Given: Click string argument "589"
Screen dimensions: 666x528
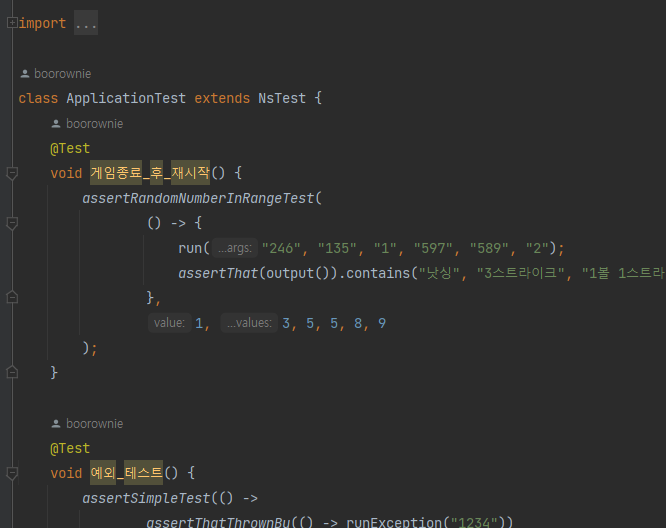Looking at the screenshot, I should click(489, 248).
